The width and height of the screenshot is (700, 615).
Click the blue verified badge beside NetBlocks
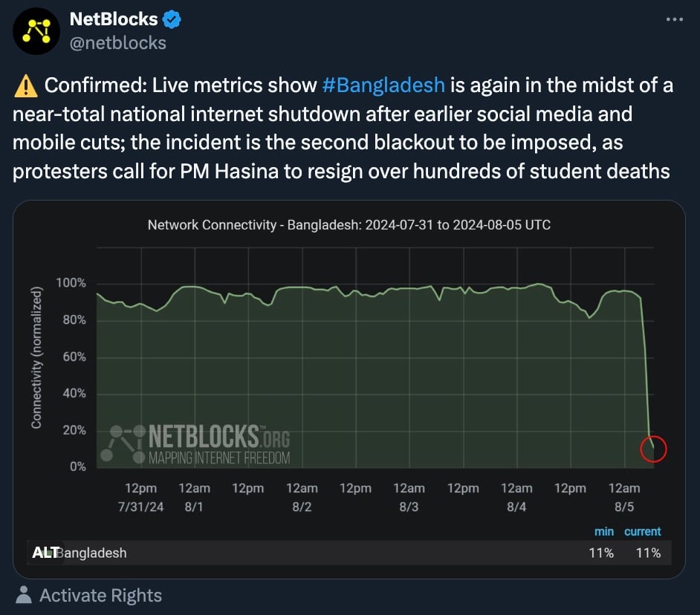172,19
